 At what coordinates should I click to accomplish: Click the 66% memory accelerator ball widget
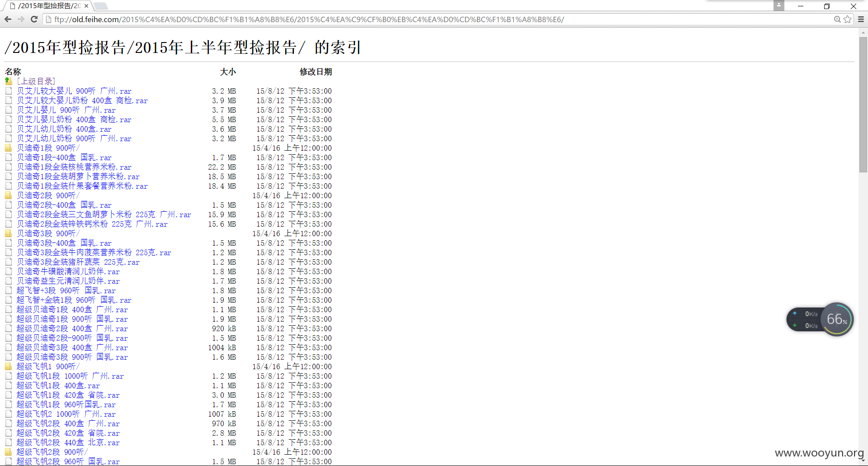[x=837, y=319]
